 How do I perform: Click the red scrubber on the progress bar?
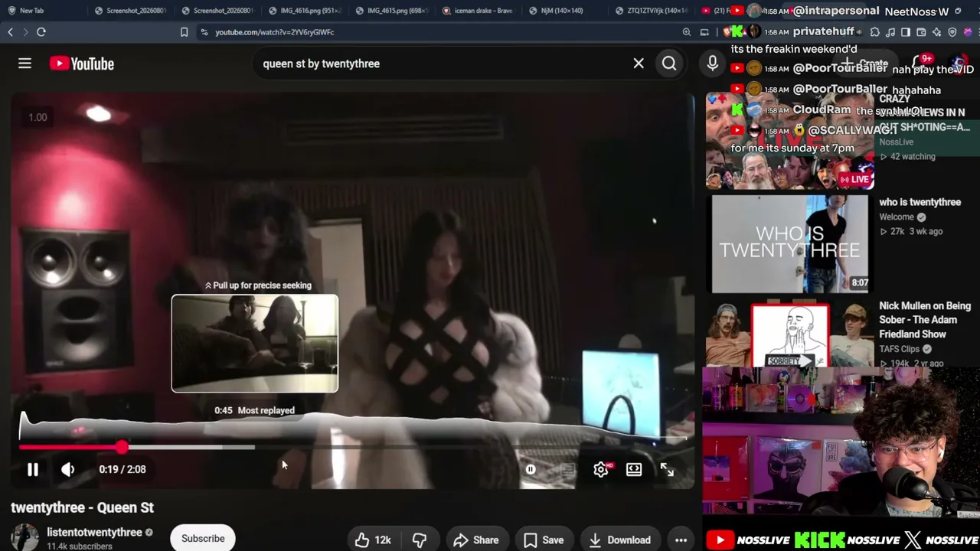[x=122, y=447]
